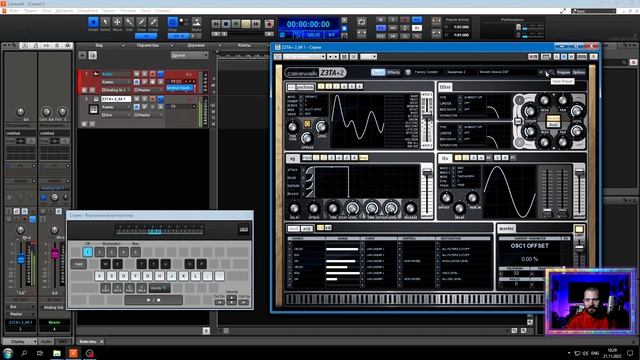Image resolution: width=640 pixels, height=360 pixels.
Task: Open the Параметры menu in track view
Action: tap(147, 45)
